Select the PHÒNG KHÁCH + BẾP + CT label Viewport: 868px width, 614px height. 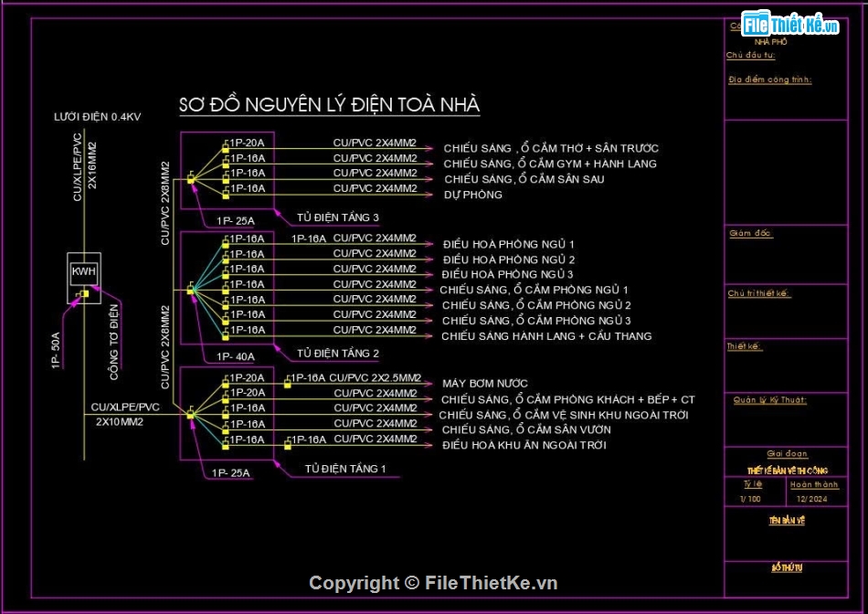click(568, 399)
